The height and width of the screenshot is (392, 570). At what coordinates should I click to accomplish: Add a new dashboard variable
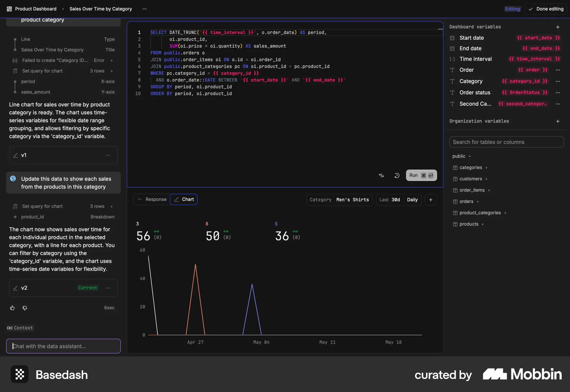(x=558, y=27)
